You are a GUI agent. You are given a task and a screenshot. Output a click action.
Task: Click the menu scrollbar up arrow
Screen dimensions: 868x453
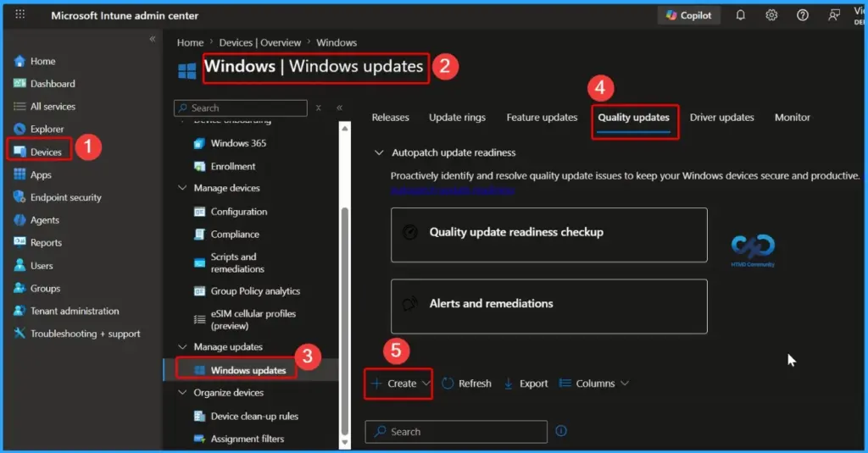(x=345, y=129)
